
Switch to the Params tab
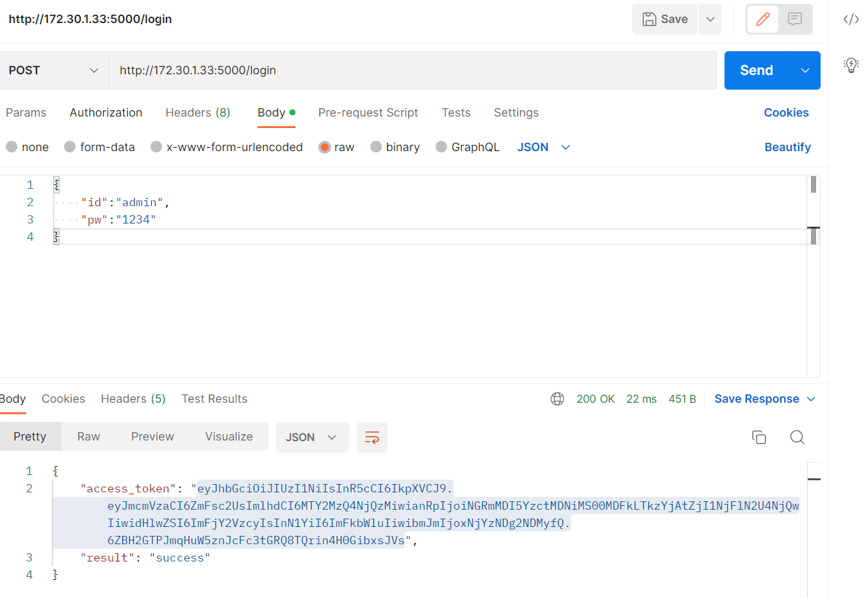pyautogui.click(x=26, y=113)
